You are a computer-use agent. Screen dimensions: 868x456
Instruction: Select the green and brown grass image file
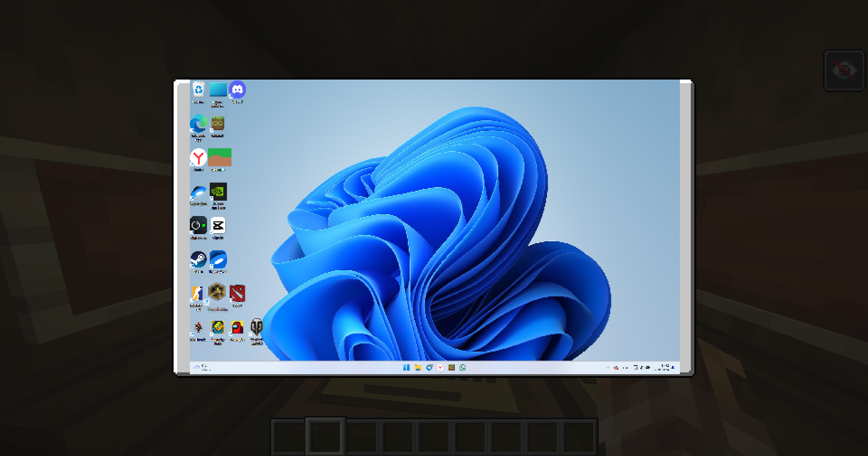[220, 157]
